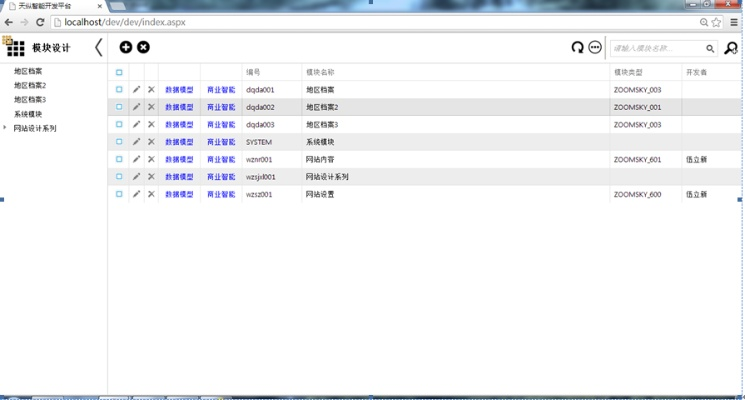
Task: Click the advanced search icon at far right
Action: (731, 48)
